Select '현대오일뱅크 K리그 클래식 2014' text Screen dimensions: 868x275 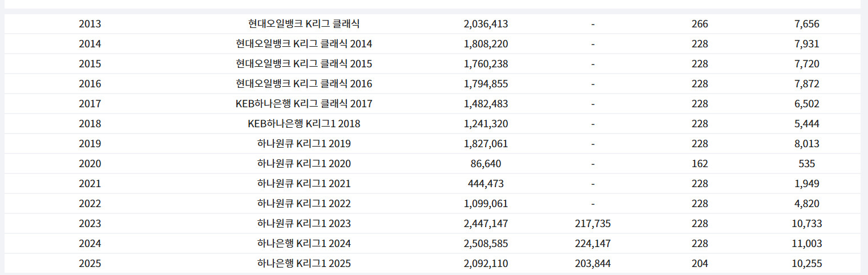[x=304, y=44]
